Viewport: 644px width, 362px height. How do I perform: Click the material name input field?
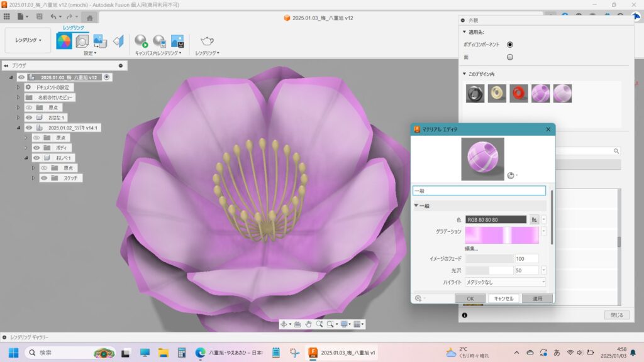(x=479, y=190)
